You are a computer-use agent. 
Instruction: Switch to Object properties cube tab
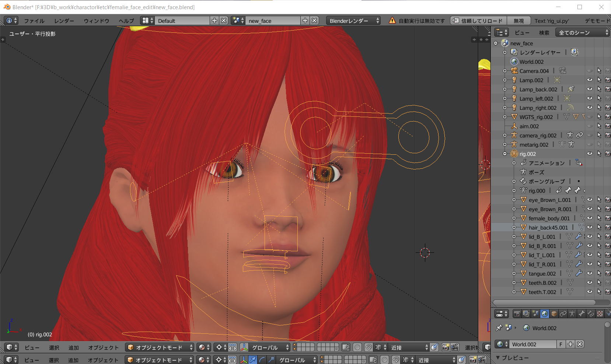[x=554, y=314]
